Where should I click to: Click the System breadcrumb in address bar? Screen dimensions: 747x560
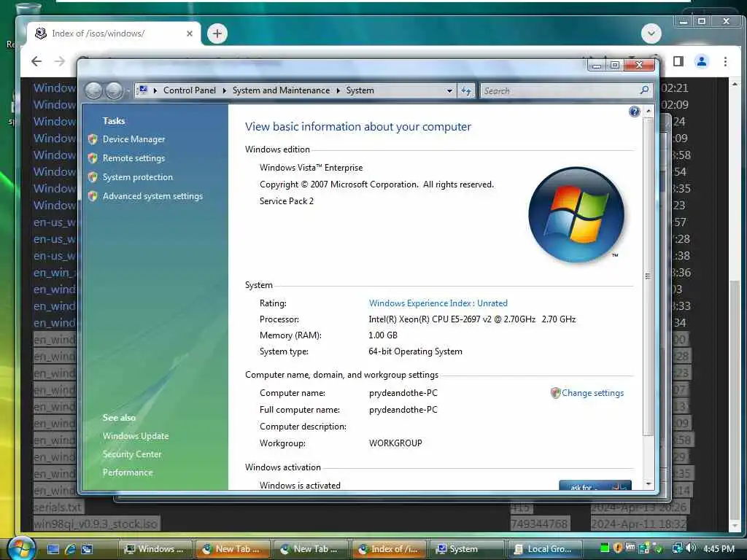(x=360, y=90)
